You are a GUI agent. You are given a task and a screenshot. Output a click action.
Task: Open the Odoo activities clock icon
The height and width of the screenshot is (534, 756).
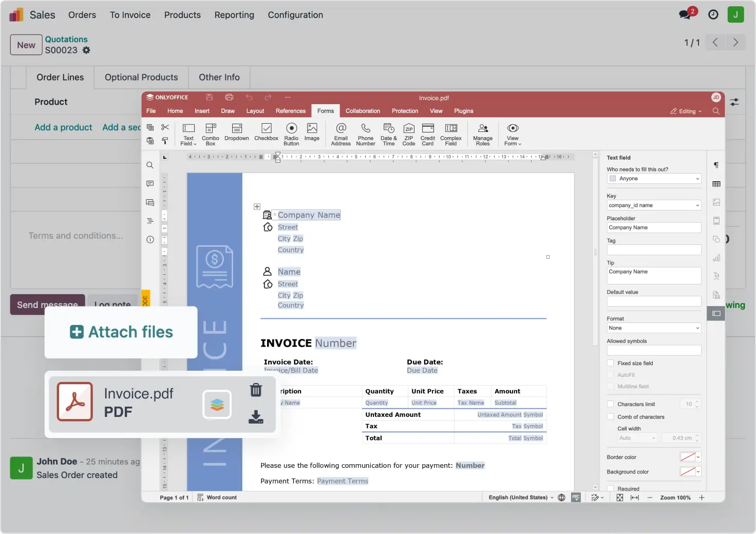(x=713, y=14)
